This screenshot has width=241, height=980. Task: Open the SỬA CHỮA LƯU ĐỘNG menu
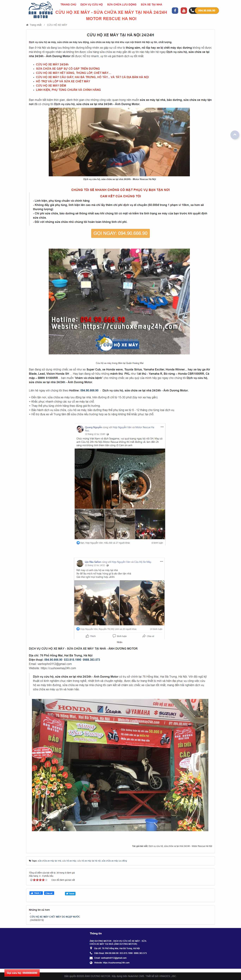(x=122, y=5)
